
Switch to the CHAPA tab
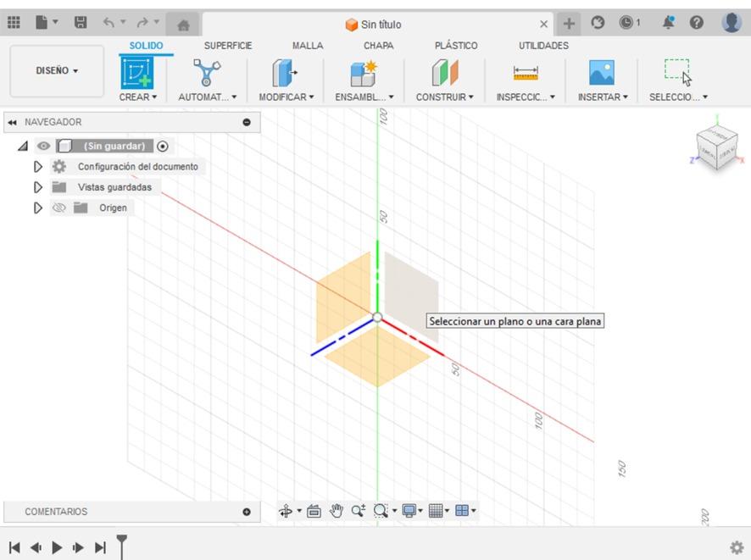[378, 46]
